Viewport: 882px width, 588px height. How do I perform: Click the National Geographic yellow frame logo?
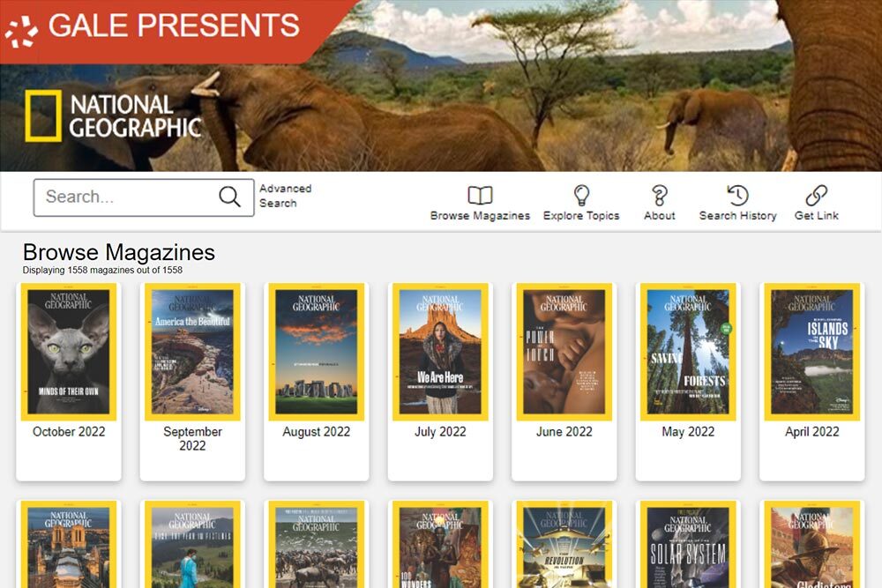click(43, 115)
